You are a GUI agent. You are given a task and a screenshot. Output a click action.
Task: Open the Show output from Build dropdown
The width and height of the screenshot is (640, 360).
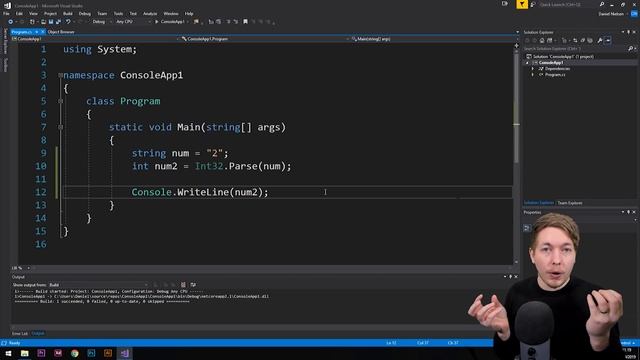click(x=99, y=285)
